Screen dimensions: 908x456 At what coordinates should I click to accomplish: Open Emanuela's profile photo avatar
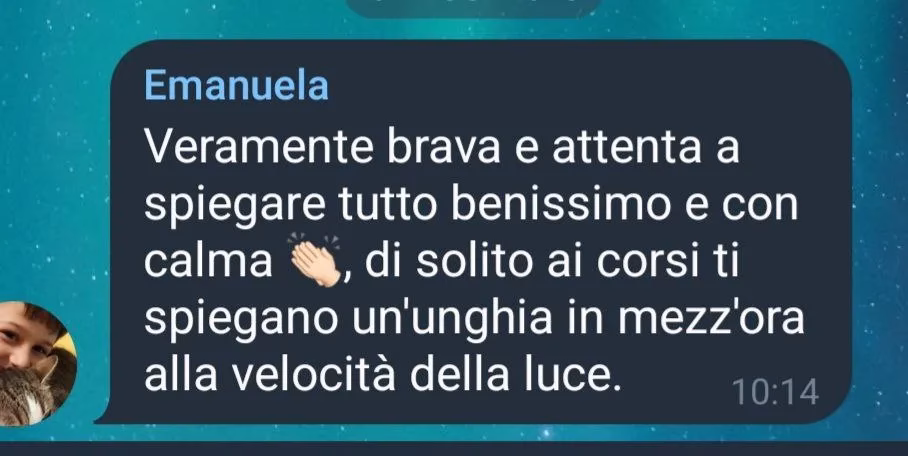coord(36,364)
